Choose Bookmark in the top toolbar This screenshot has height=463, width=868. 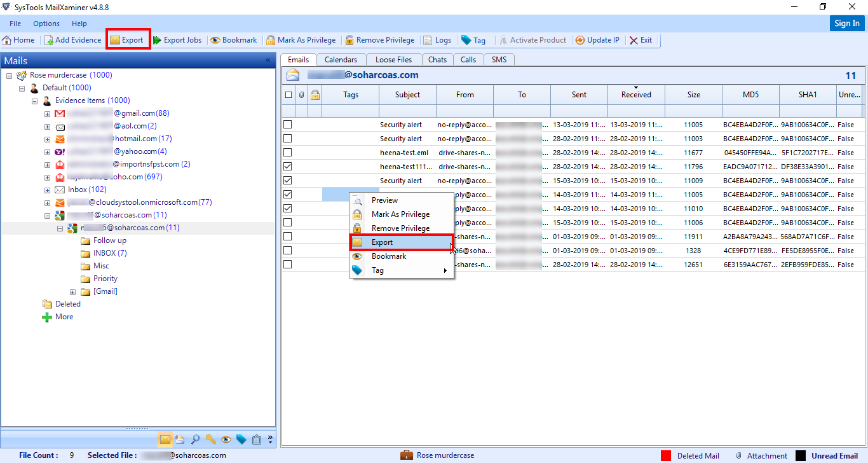coord(234,40)
